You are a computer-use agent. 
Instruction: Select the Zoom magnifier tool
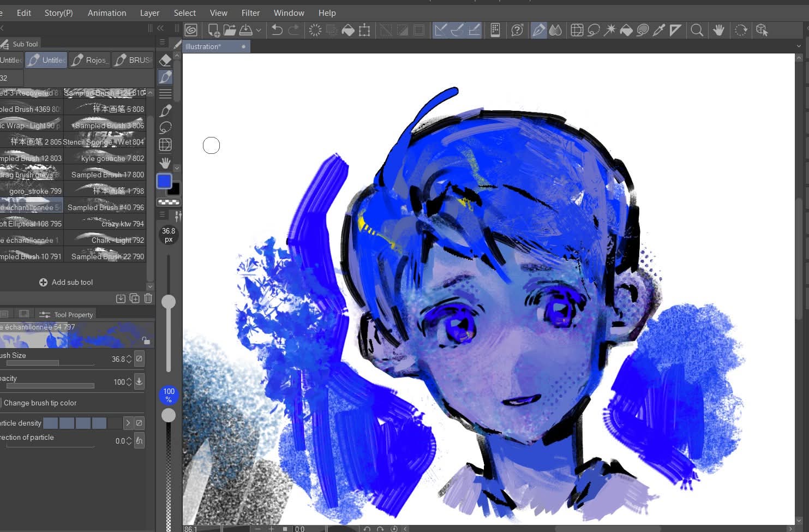[x=697, y=30]
